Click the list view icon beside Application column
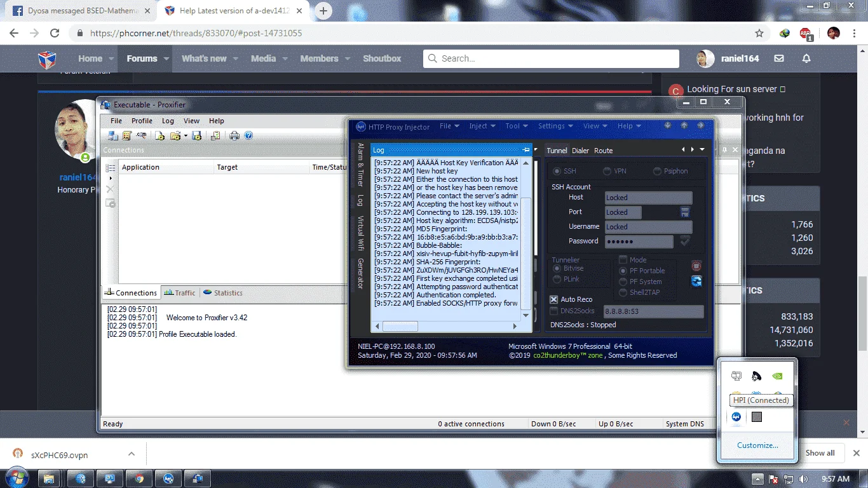The image size is (868, 488). coord(111,168)
